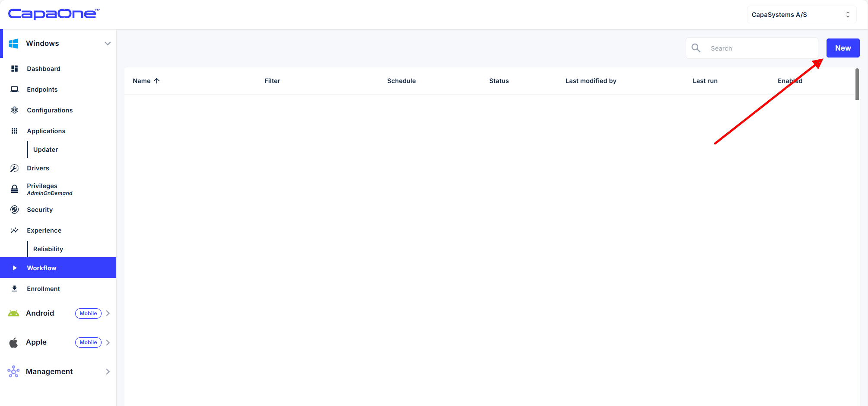Open Security in the sidebar
Image resolution: width=868 pixels, height=406 pixels.
40,210
